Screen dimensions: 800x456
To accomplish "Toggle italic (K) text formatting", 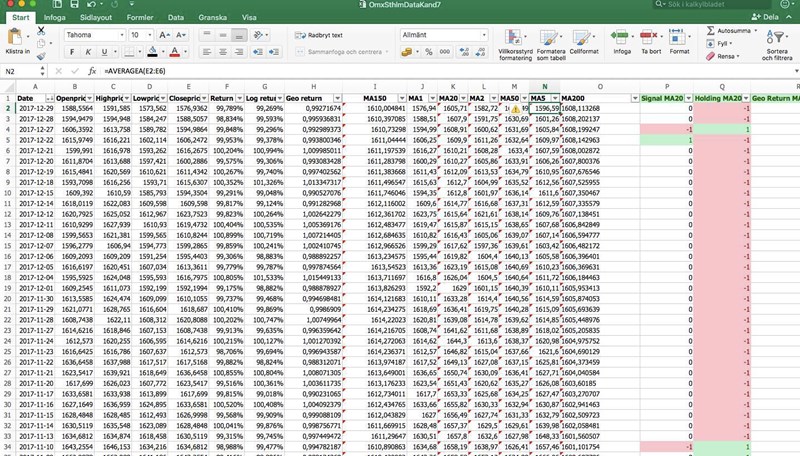I will (x=87, y=51).
